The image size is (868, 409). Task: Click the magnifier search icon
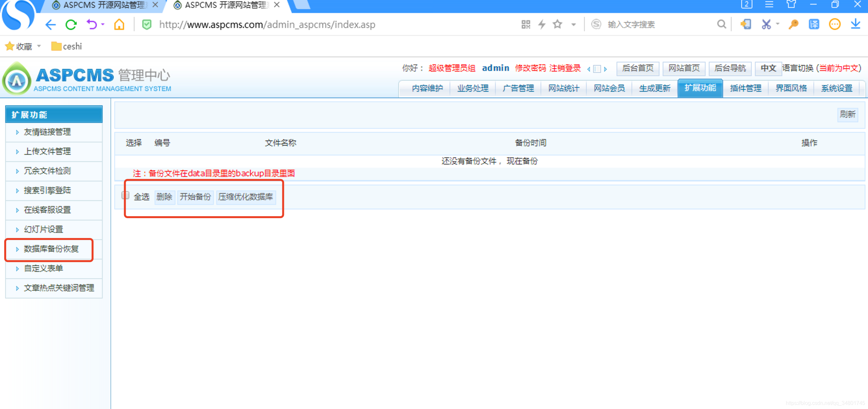[721, 24]
